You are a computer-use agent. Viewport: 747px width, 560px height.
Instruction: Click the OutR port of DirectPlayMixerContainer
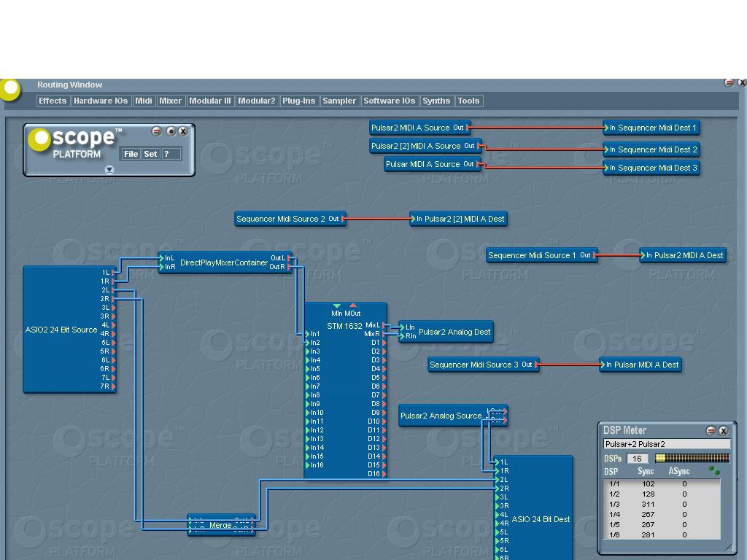tap(289, 267)
